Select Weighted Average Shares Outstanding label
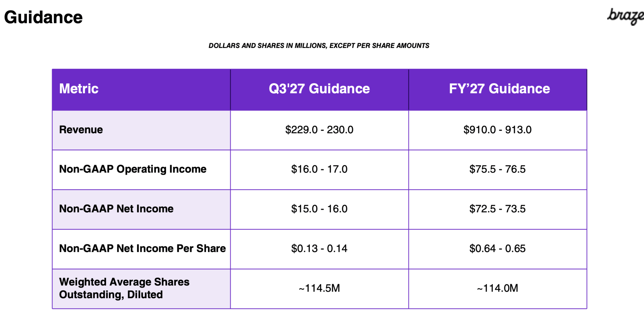644x320 pixels. tap(124, 288)
